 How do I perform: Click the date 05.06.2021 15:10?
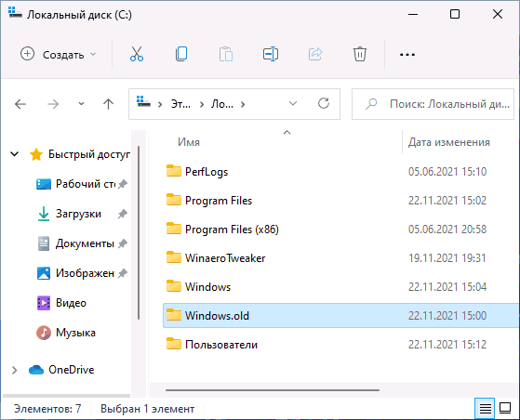tap(447, 172)
